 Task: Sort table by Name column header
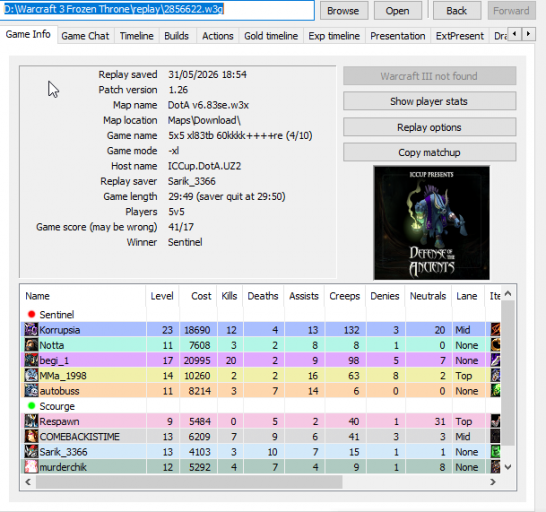[83, 296]
